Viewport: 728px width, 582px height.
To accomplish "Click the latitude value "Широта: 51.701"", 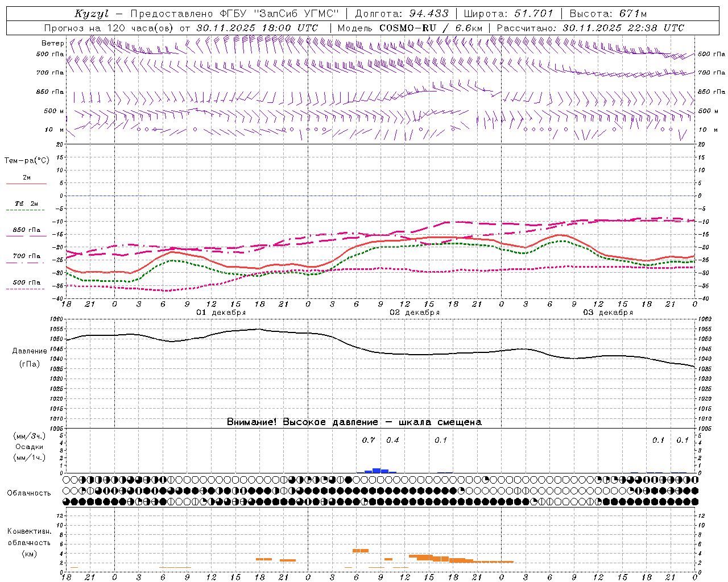I will pyautogui.click(x=508, y=14).
